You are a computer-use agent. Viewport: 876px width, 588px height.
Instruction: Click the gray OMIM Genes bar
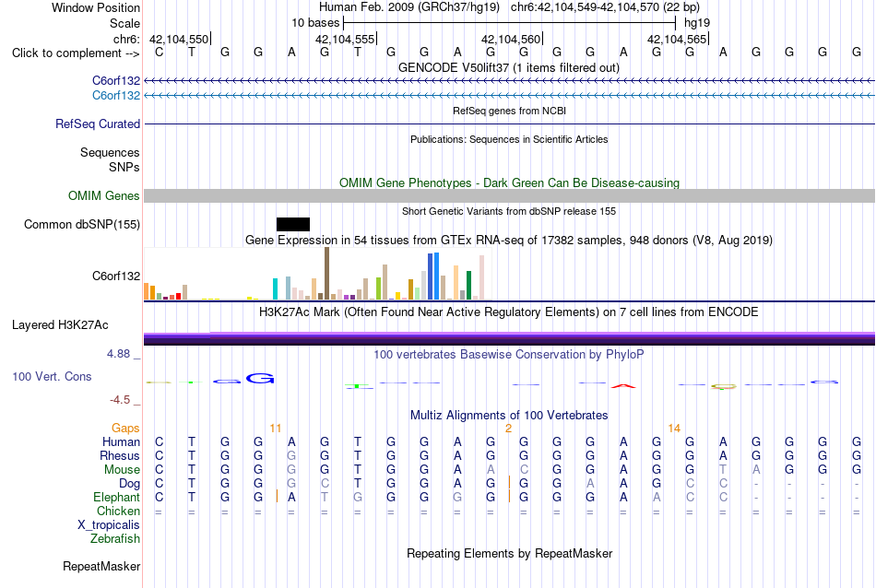[509, 195]
